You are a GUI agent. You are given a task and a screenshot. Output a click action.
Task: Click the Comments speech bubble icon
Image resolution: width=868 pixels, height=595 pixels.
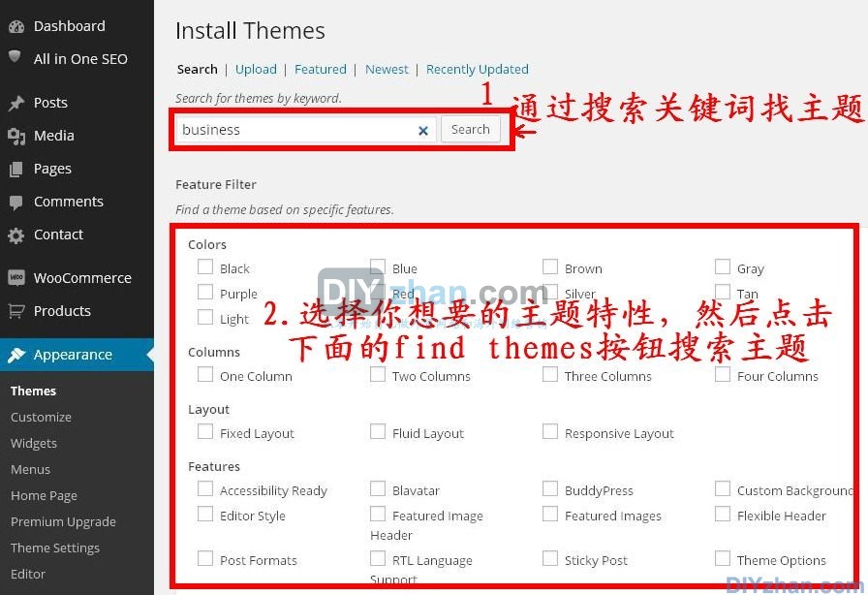15,202
